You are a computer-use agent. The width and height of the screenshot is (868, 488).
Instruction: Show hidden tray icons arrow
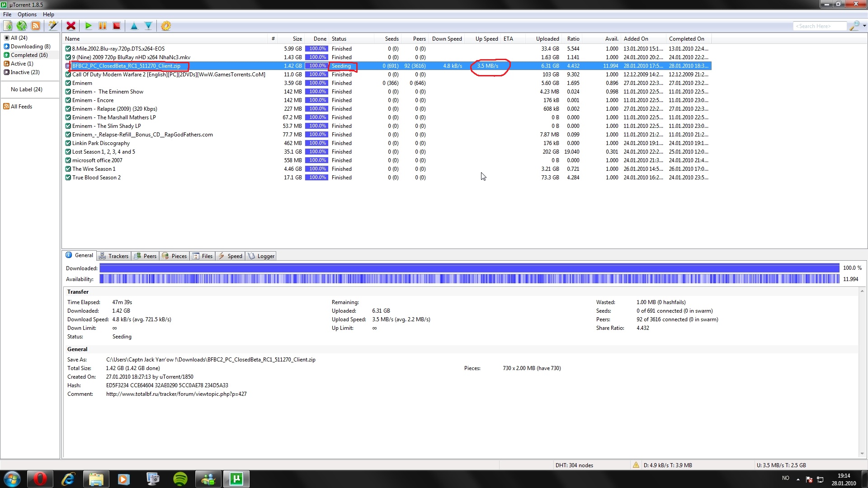pyautogui.click(x=798, y=479)
